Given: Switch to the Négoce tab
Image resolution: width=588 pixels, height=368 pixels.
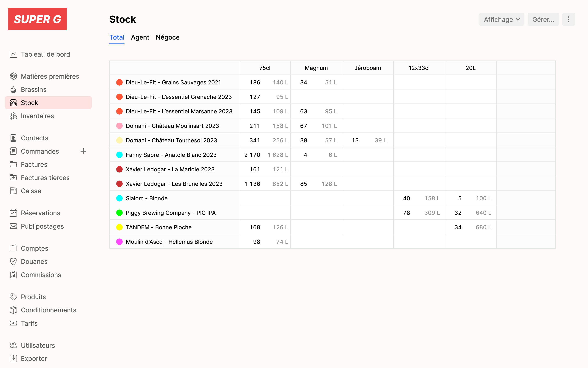Looking at the screenshot, I should pos(168,37).
